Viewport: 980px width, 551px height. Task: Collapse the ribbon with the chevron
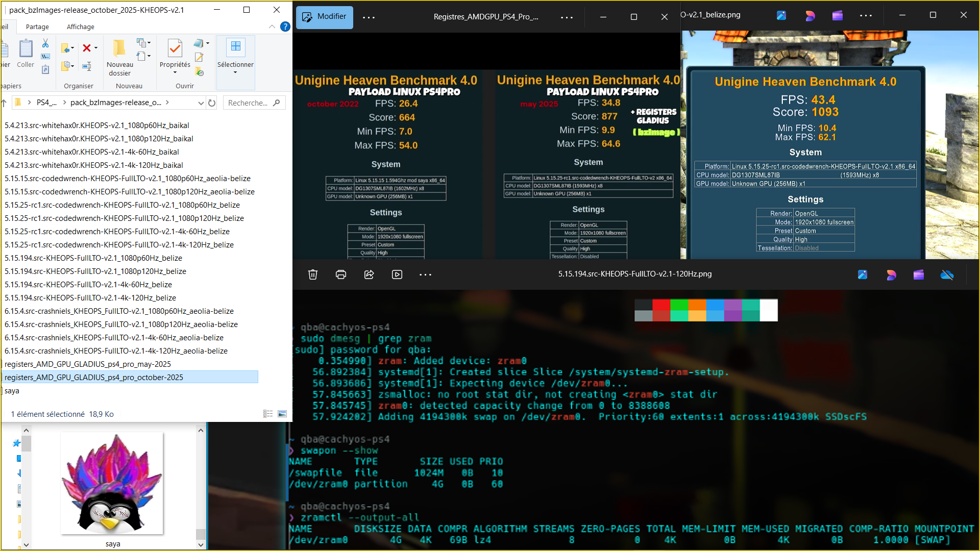(x=272, y=27)
